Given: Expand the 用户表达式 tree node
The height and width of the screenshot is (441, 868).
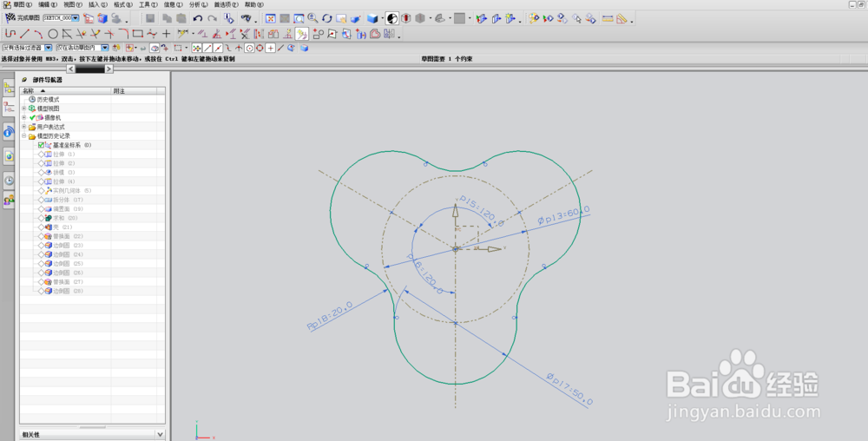Looking at the screenshot, I should click(x=23, y=127).
